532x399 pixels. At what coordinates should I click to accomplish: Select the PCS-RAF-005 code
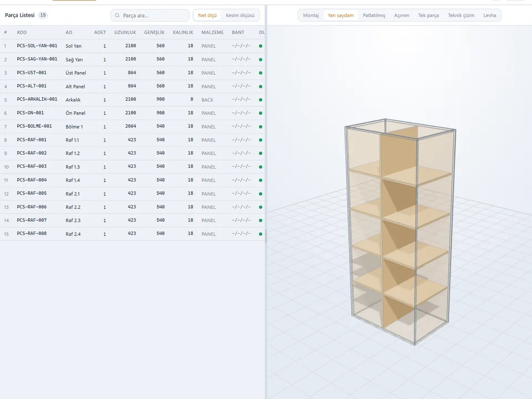point(32,193)
